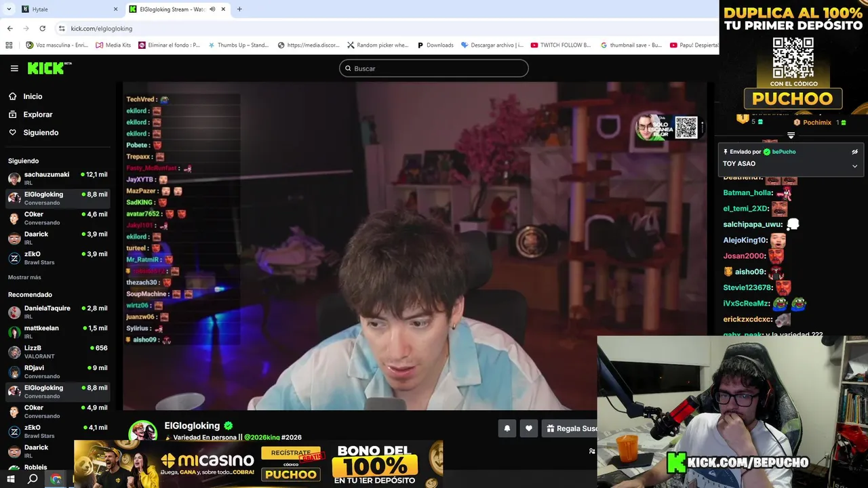Click Stevie123678 username in chat
Viewport: 868px width, 488px height.
(x=748, y=287)
